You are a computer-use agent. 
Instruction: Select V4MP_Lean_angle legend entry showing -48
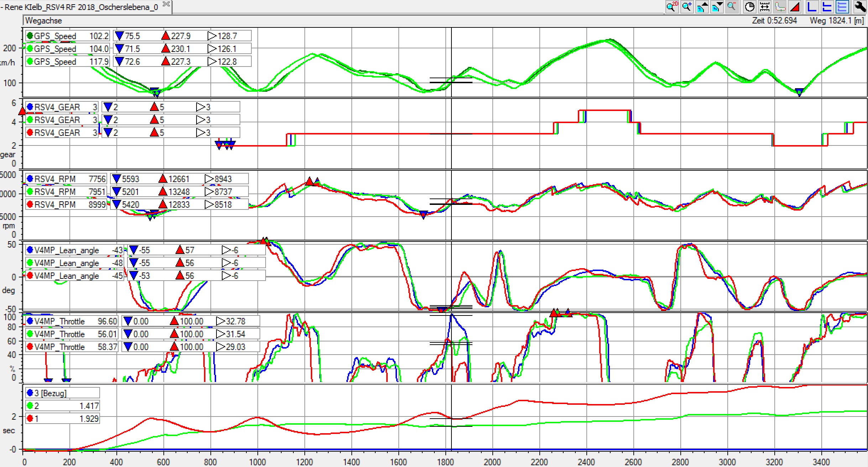point(74,263)
